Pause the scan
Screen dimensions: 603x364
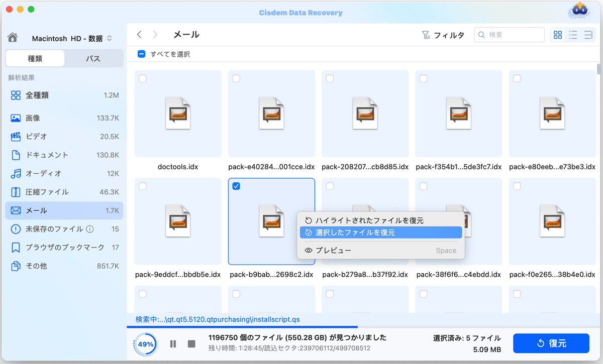coord(173,344)
